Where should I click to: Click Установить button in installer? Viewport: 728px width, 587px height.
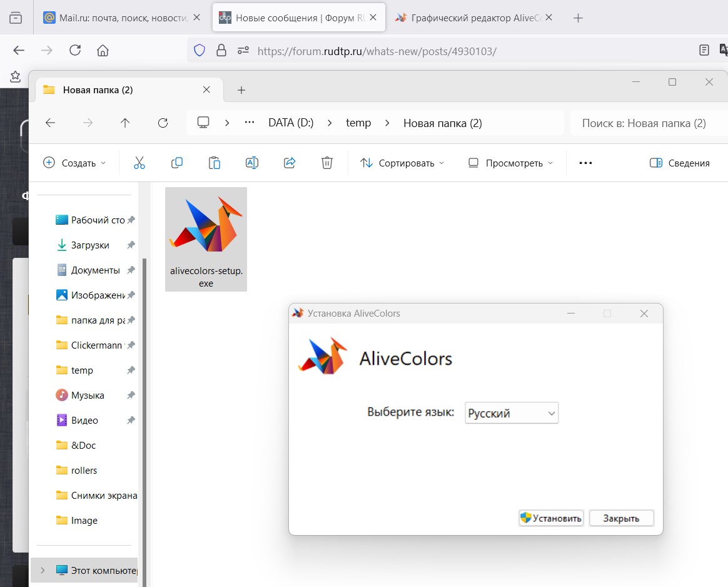tap(551, 518)
